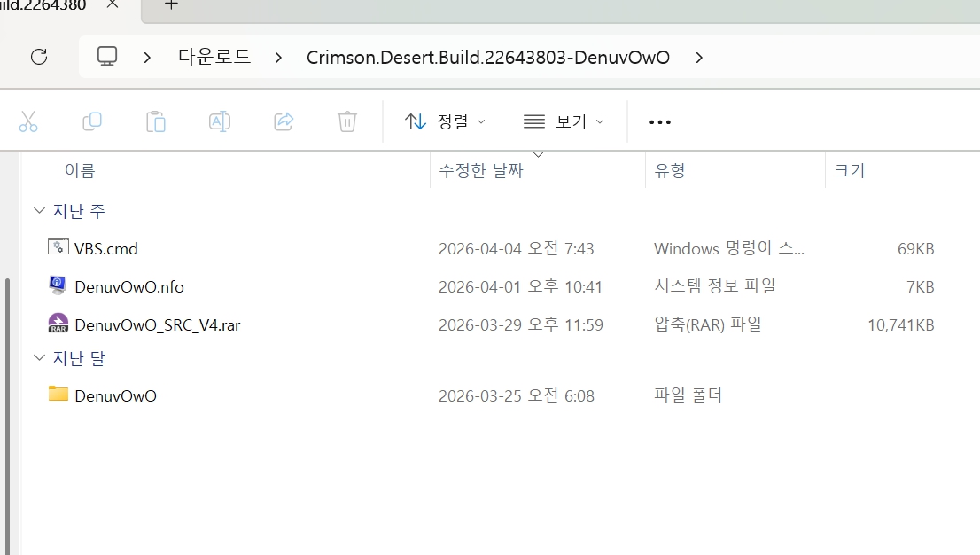Sort by 수정한 날짜 column header

[482, 170]
